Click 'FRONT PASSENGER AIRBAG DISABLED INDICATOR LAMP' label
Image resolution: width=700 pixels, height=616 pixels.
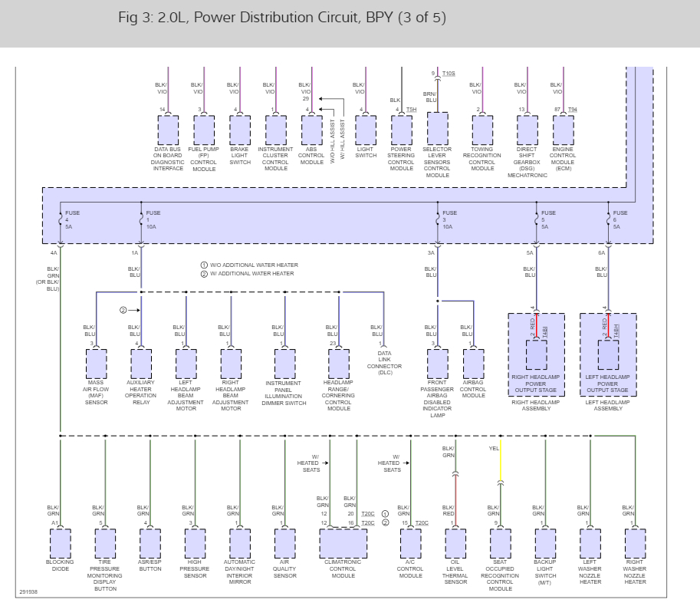pyautogui.click(x=437, y=399)
